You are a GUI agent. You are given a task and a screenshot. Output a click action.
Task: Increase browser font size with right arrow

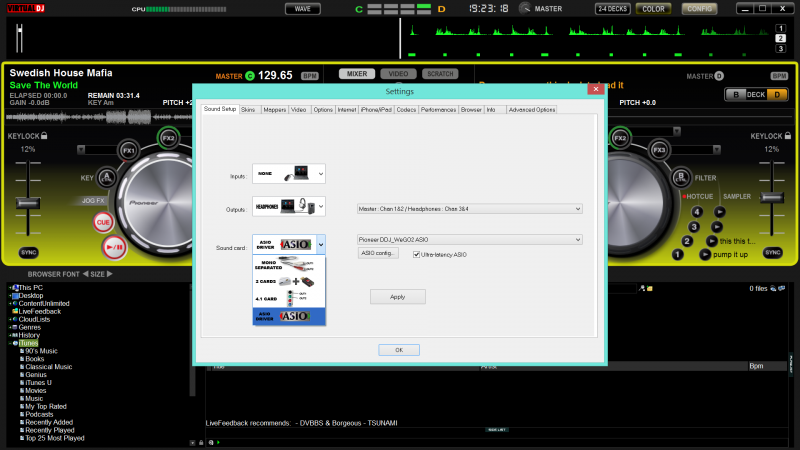(109, 274)
